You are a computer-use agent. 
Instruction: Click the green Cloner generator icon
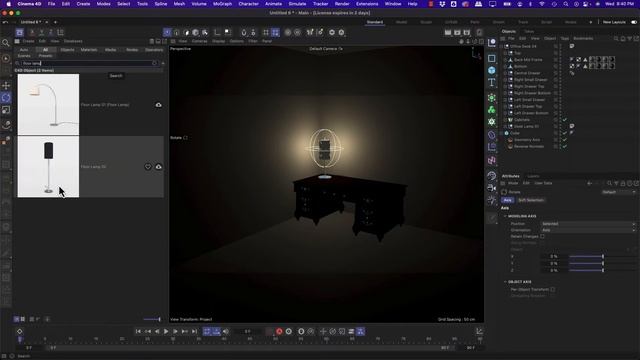(x=491, y=109)
